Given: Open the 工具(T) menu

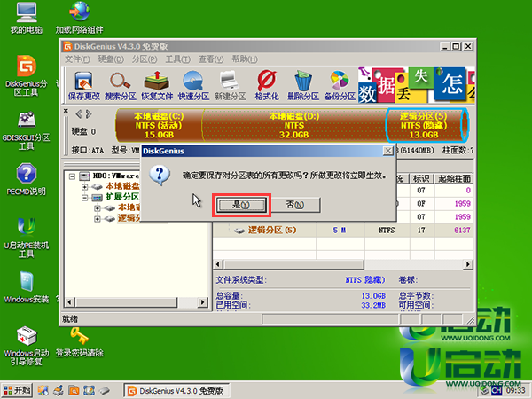Looking at the screenshot, I should click(177, 59).
